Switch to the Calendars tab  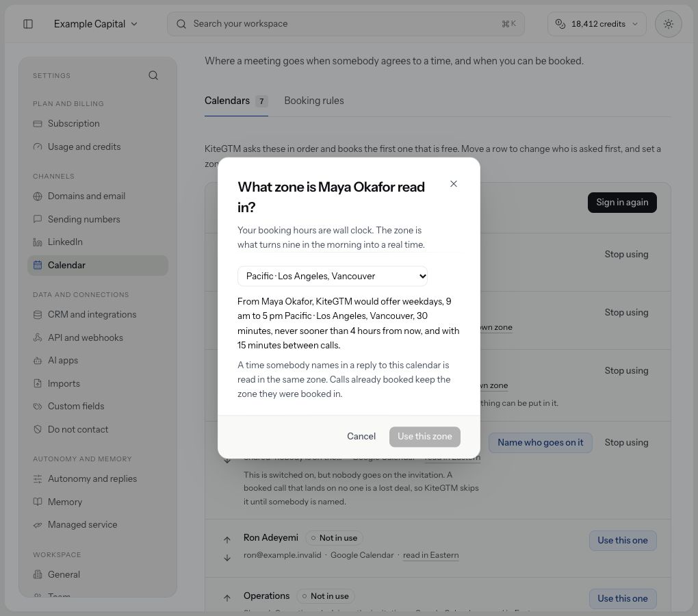point(236,101)
